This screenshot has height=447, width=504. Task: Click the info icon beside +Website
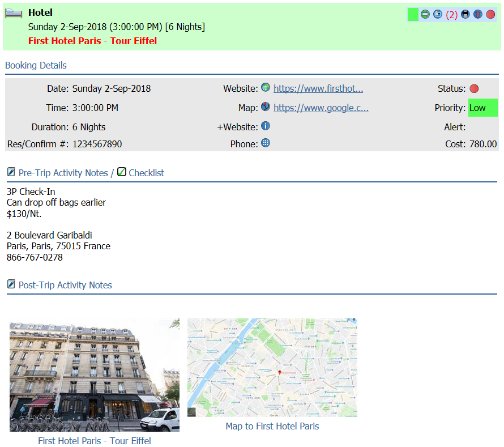click(x=265, y=126)
